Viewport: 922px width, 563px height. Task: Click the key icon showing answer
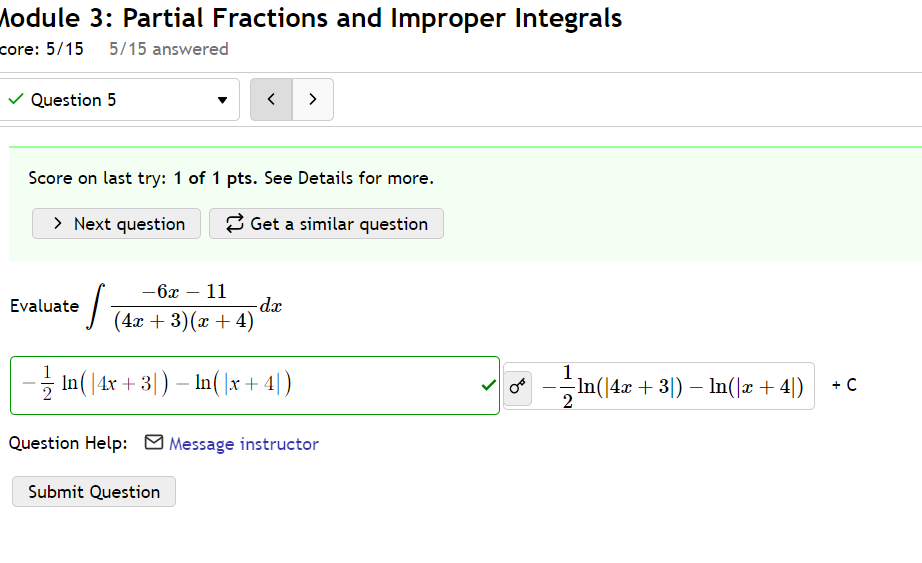coord(517,387)
